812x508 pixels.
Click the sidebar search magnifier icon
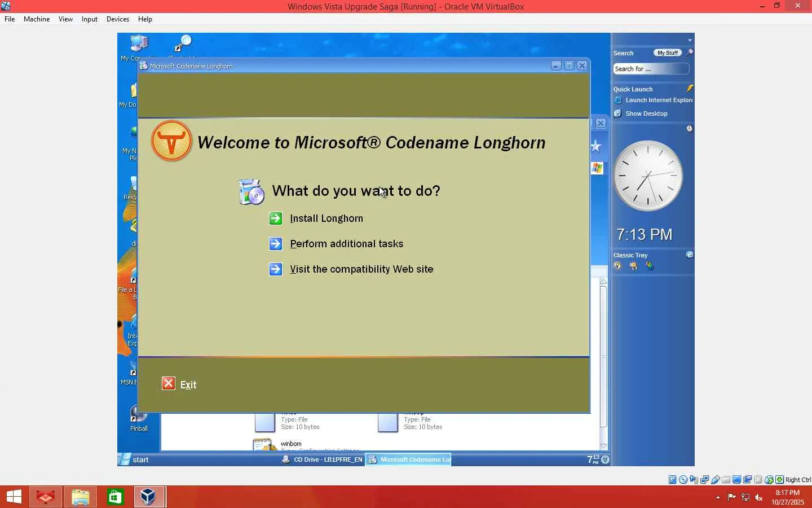[x=690, y=52]
